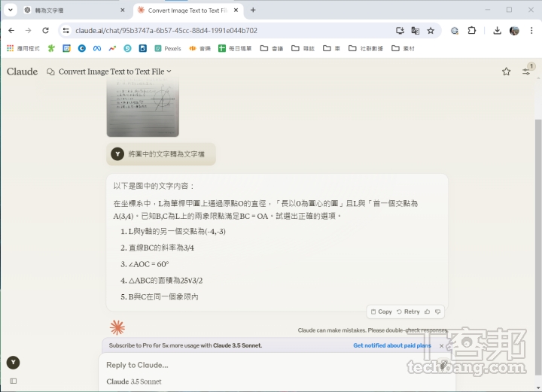Open the chat controls sliders icon
The height and width of the screenshot is (392, 542).
(x=525, y=71)
